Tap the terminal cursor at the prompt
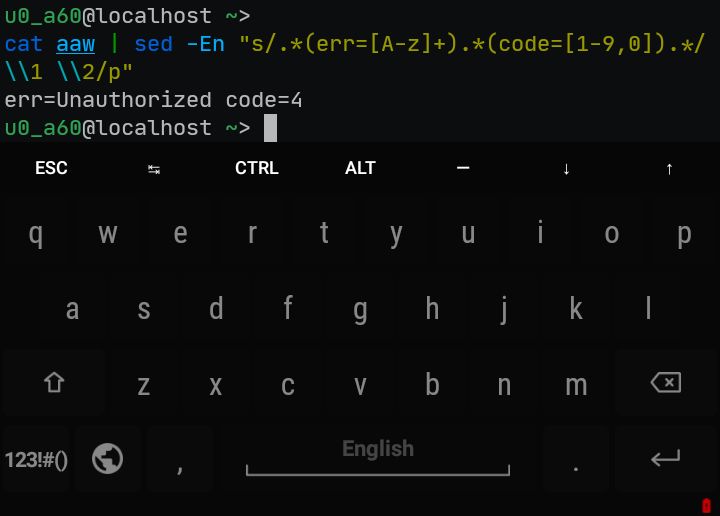The width and height of the screenshot is (720, 516). (x=270, y=128)
